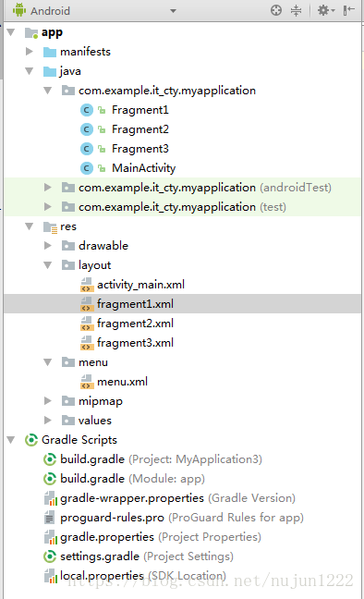Click the Fragment2 class icon
The width and height of the screenshot is (364, 599).
click(x=87, y=129)
